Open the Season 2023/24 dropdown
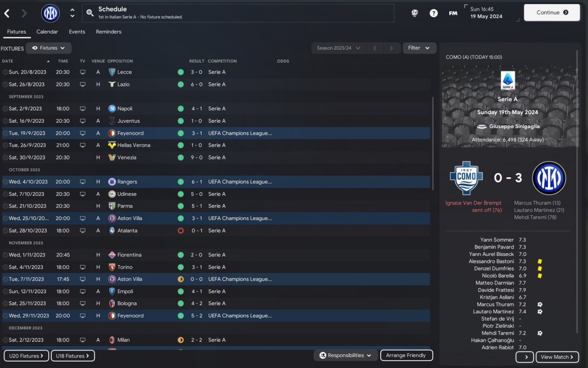This screenshot has width=588, height=368. (339, 48)
